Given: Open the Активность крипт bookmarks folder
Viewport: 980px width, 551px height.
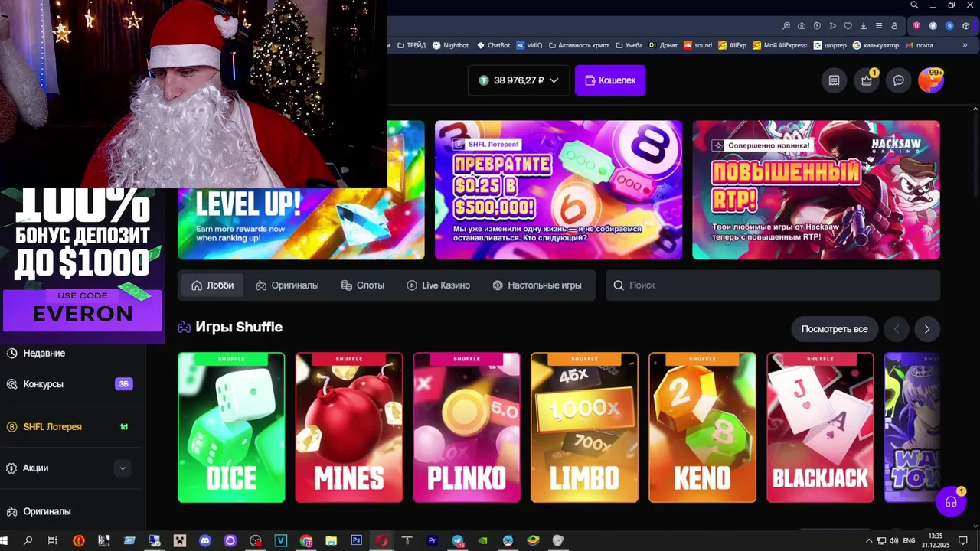Looking at the screenshot, I should coord(579,45).
